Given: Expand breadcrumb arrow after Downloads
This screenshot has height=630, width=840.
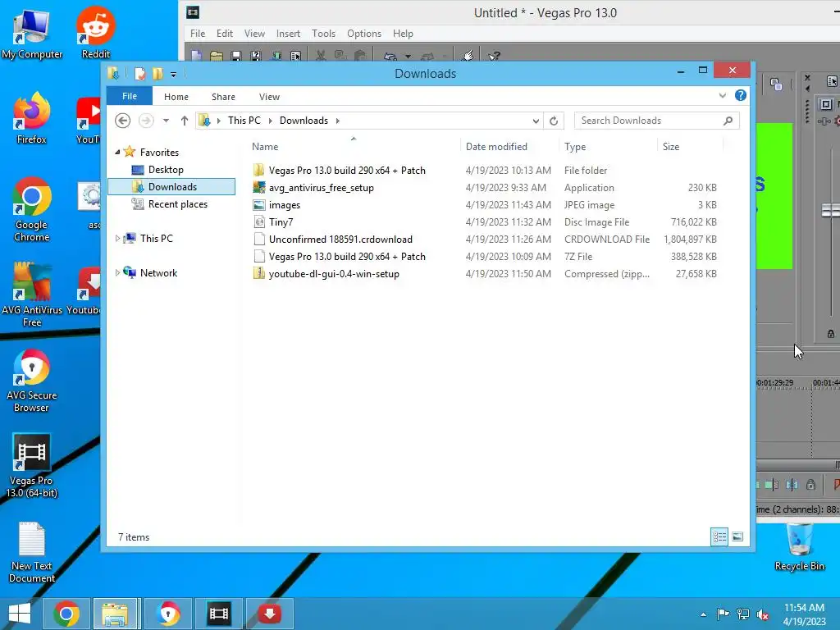Looking at the screenshot, I should 337,121.
